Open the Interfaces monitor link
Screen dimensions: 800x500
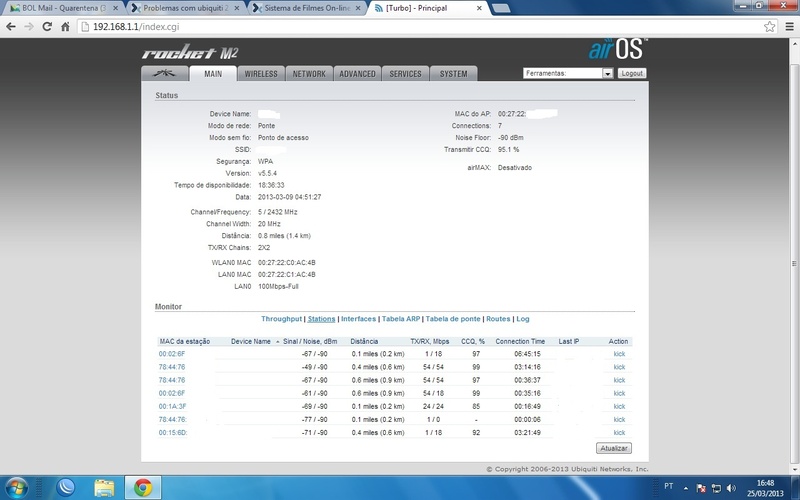358,319
